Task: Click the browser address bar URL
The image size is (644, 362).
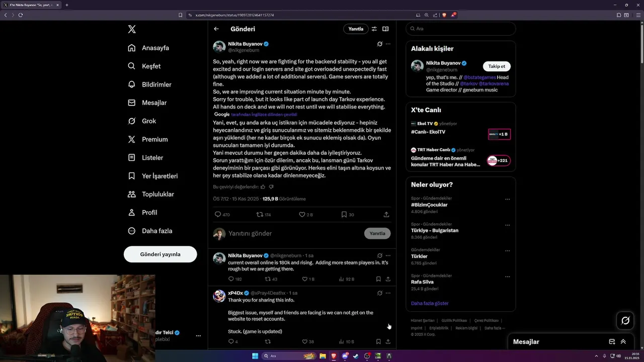Action: point(235,15)
